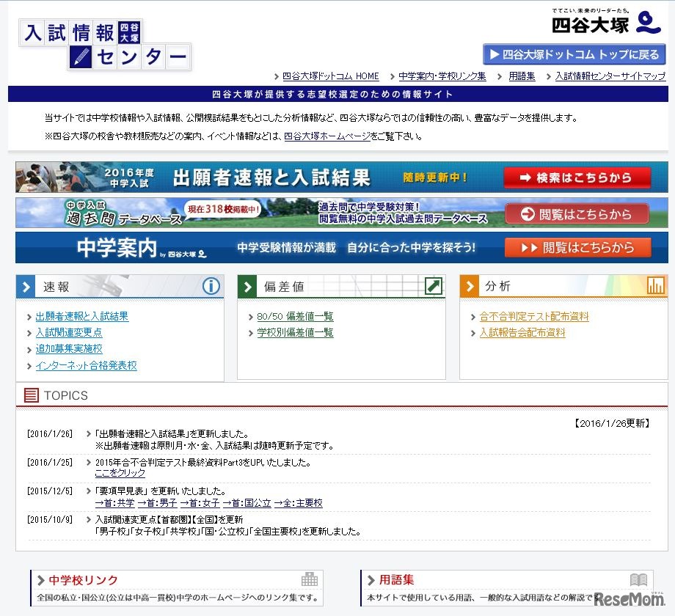Viewport: 675px width, 616px height.
Task: Select 入試情報センターサイトマップ in the top navigation
Action: tap(613, 76)
